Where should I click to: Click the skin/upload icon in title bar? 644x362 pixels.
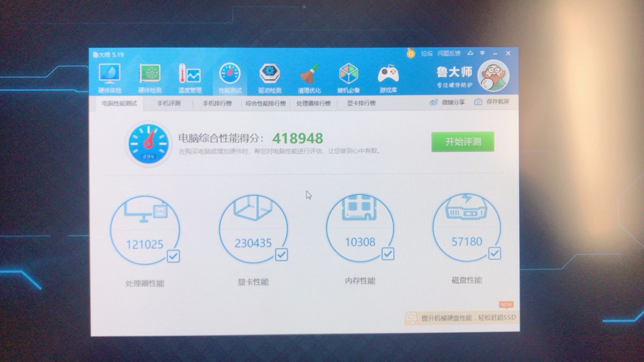470,53
